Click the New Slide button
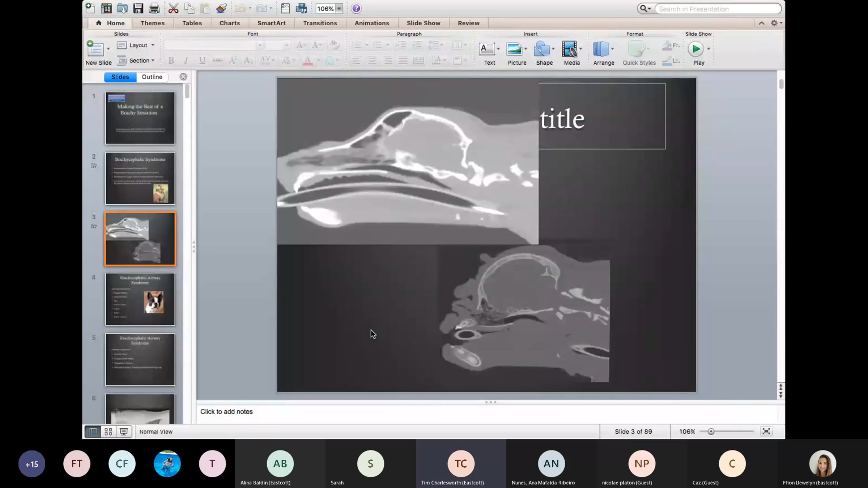Image resolution: width=868 pixels, height=488 pixels. click(95, 49)
